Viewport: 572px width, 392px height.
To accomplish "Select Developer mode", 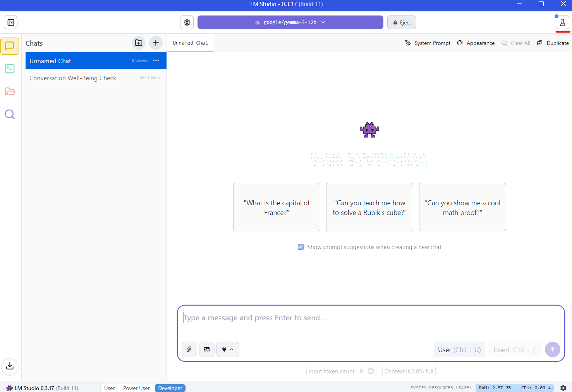I will (x=170, y=388).
